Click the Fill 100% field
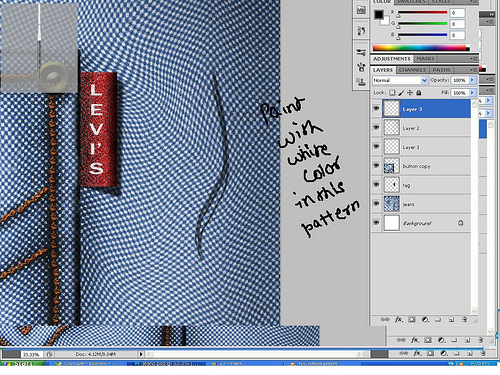Viewport: 500px width, 375px height. click(460, 93)
